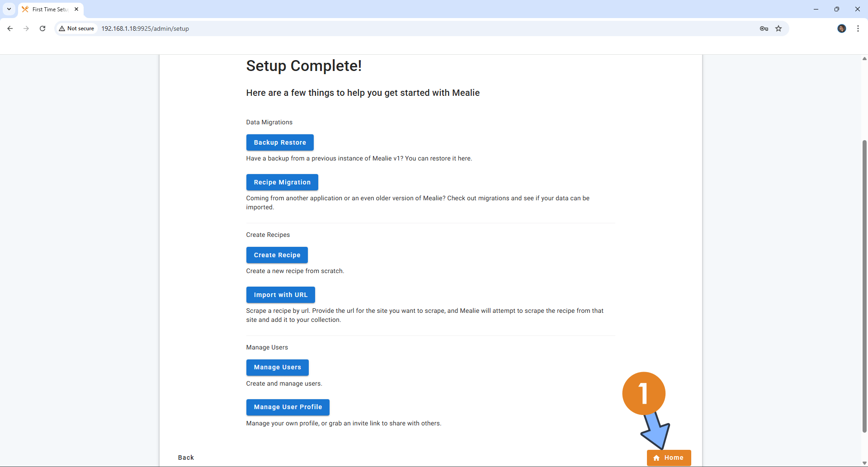Open Recipe Migration
This screenshot has width=868, height=467.
(x=282, y=182)
